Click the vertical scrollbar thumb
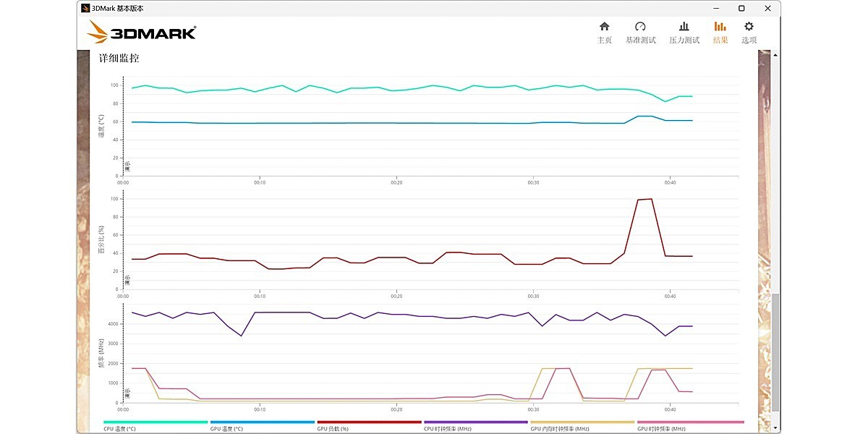The width and height of the screenshot is (868, 434). click(776, 352)
